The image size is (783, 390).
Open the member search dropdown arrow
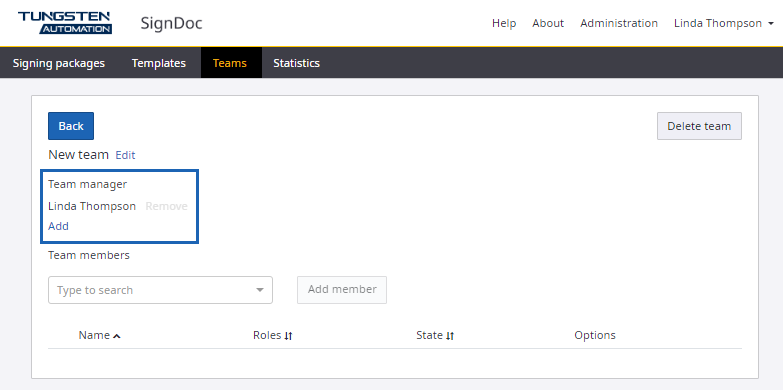[x=260, y=290]
